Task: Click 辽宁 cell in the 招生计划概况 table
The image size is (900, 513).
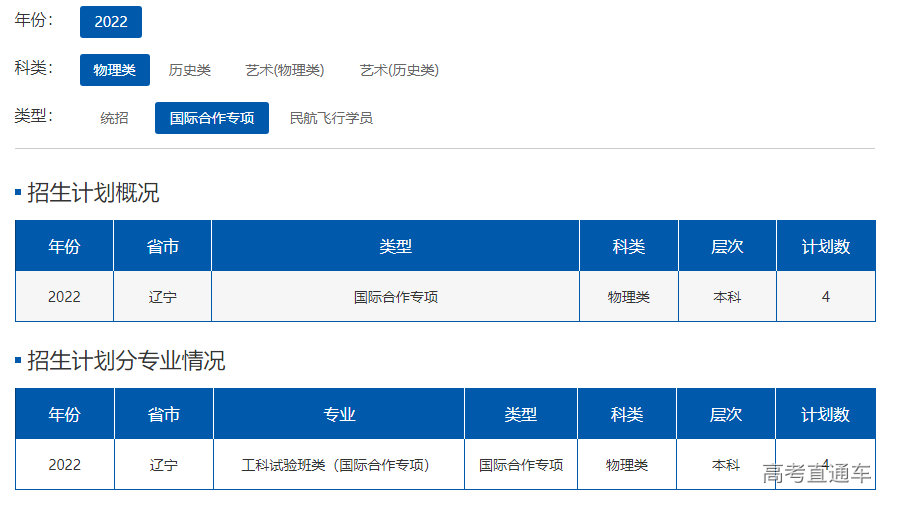Action: 163,297
